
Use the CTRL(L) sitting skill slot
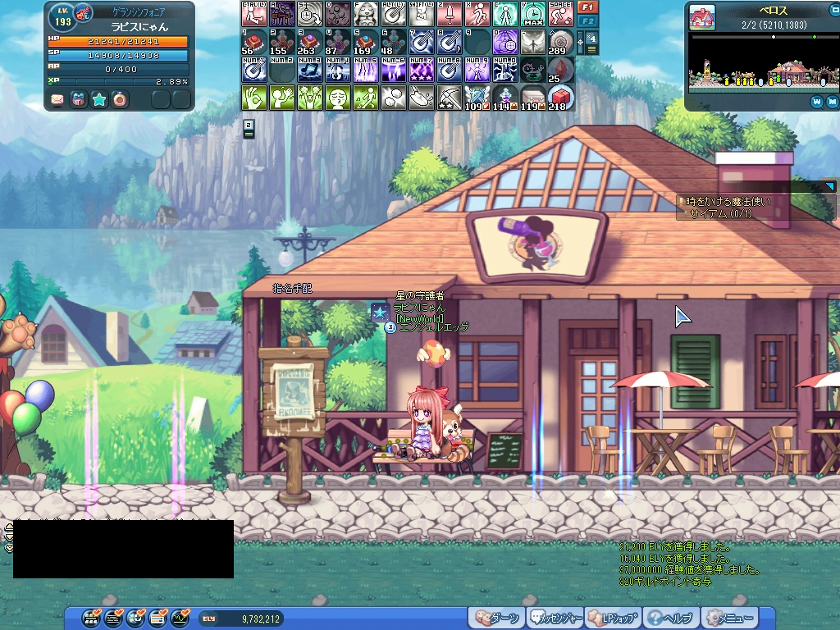tap(254, 15)
